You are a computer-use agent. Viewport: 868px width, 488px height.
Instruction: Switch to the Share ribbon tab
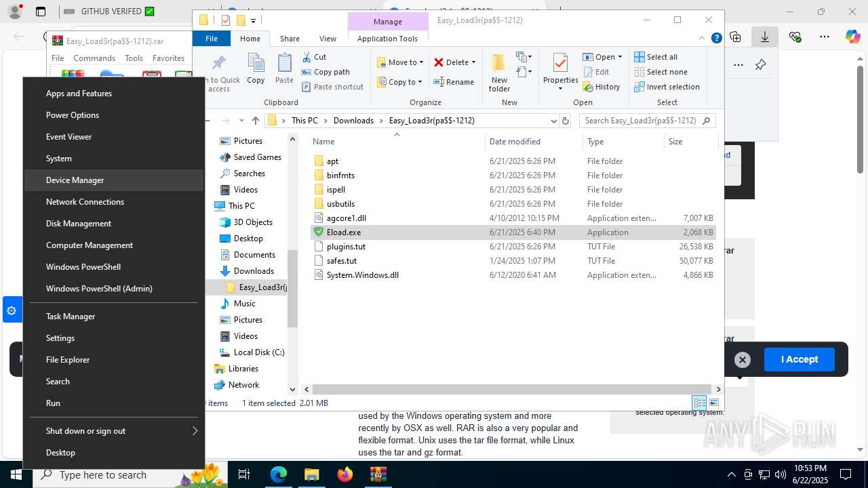[290, 39]
